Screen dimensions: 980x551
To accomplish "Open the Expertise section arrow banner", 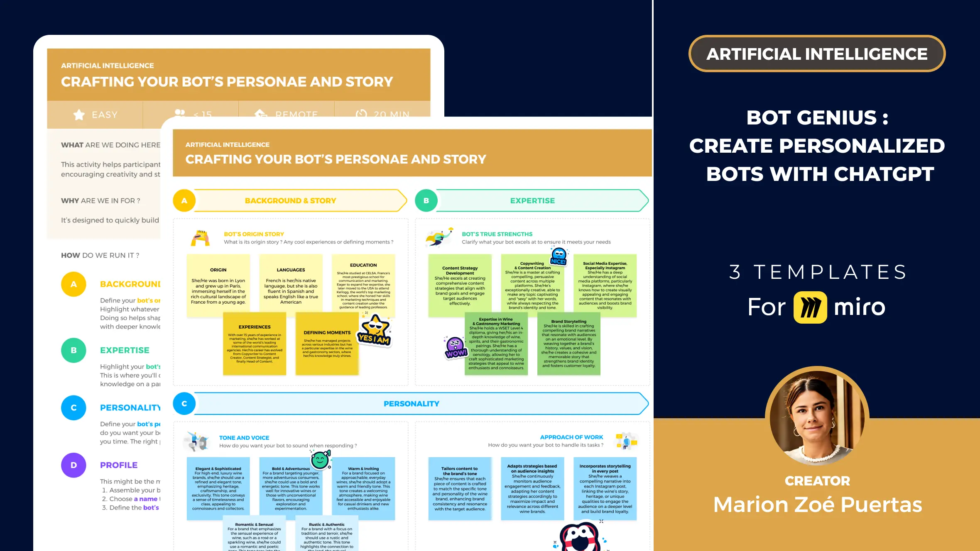I will pyautogui.click(x=532, y=201).
